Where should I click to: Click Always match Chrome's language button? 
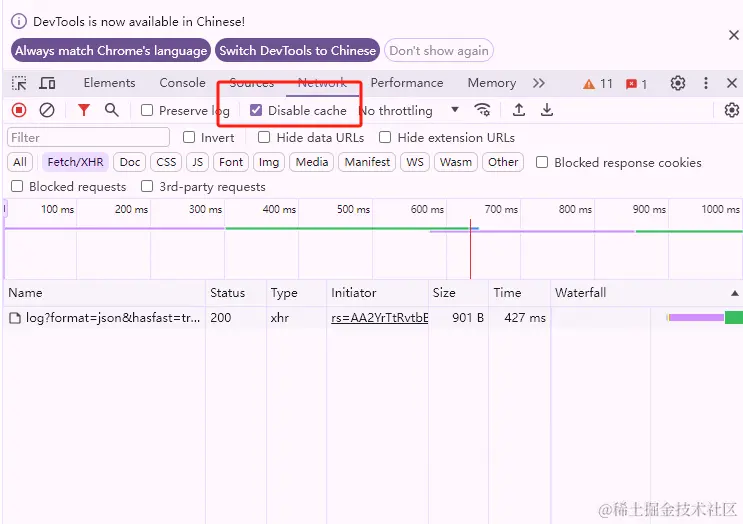tap(111, 50)
